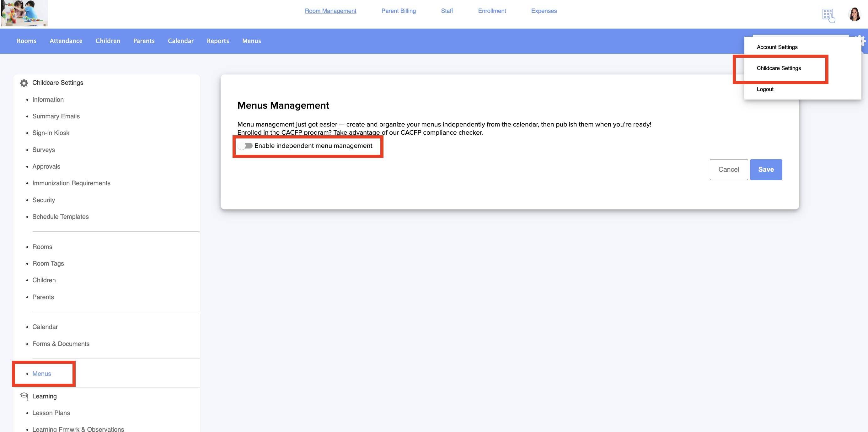This screenshot has width=868, height=432.
Task: Click the Learning graduation cap icon
Action: [24, 396]
